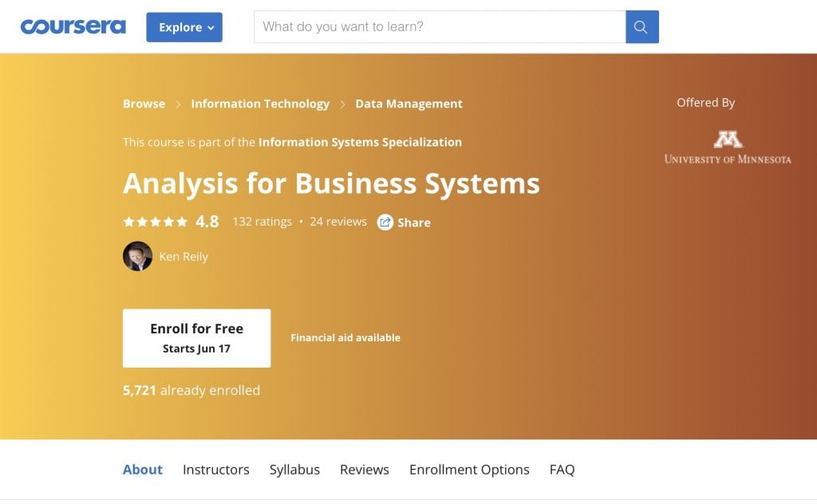
Task: Open the 24 reviews link
Action: point(338,222)
